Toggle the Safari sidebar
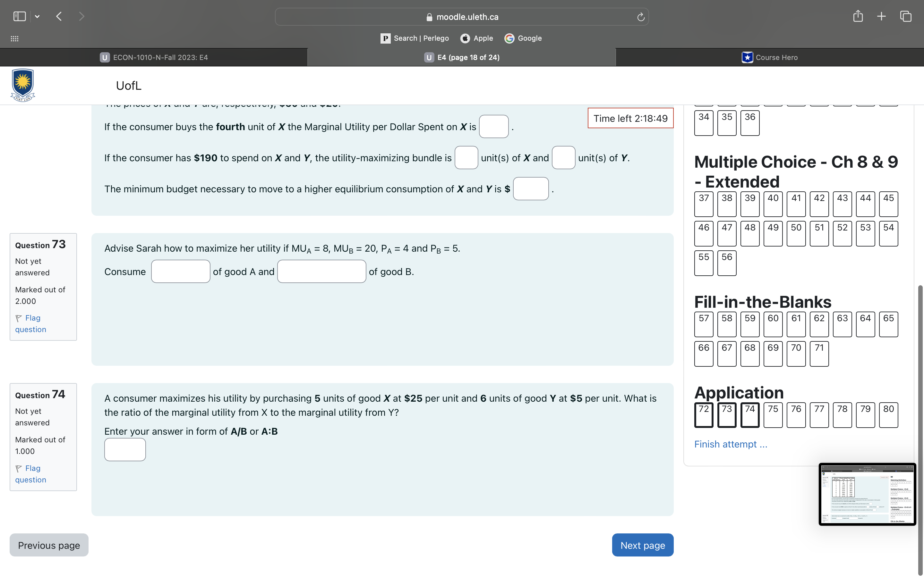The height and width of the screenshot is (577, 924). [19, 16]
